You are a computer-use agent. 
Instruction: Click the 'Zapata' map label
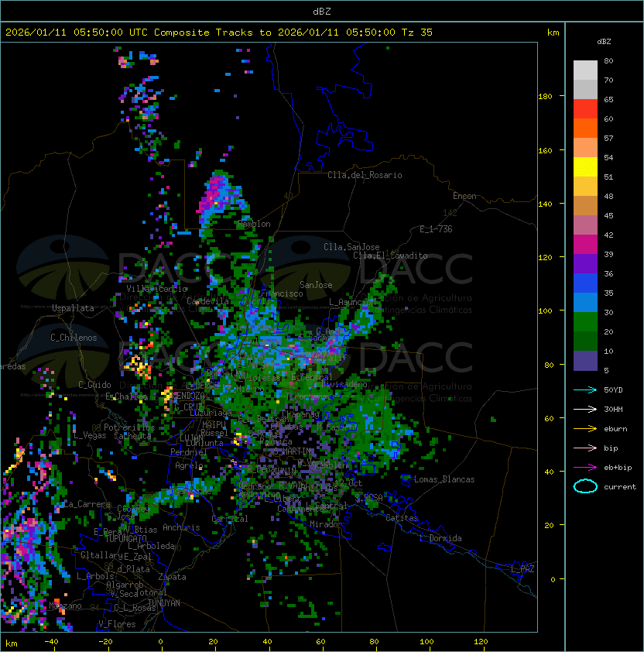172,577
